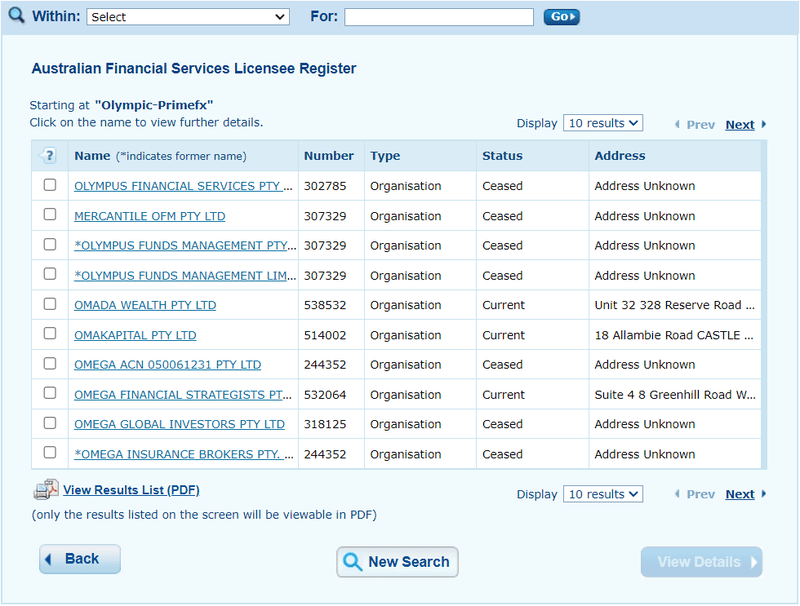Click the For search text field

click(x=439, y=17)
